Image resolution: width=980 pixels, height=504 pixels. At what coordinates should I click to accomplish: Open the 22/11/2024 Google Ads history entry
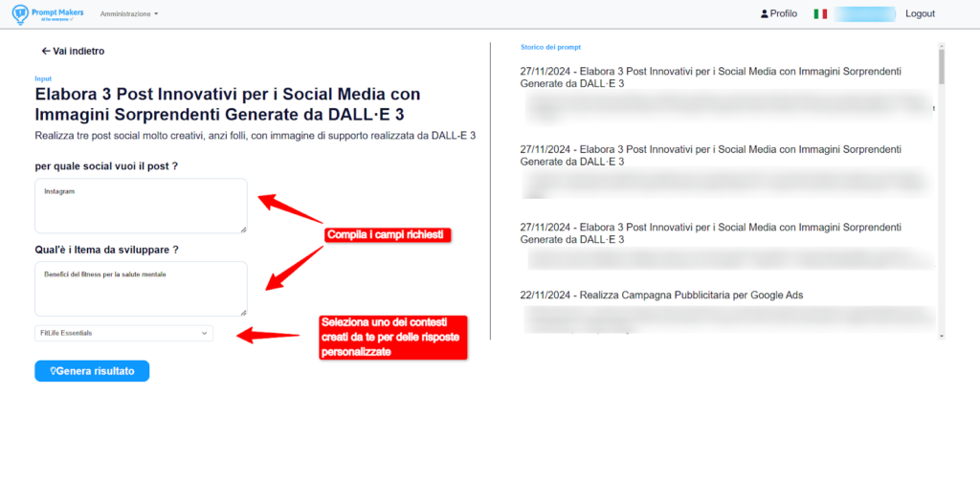point(661,295)
